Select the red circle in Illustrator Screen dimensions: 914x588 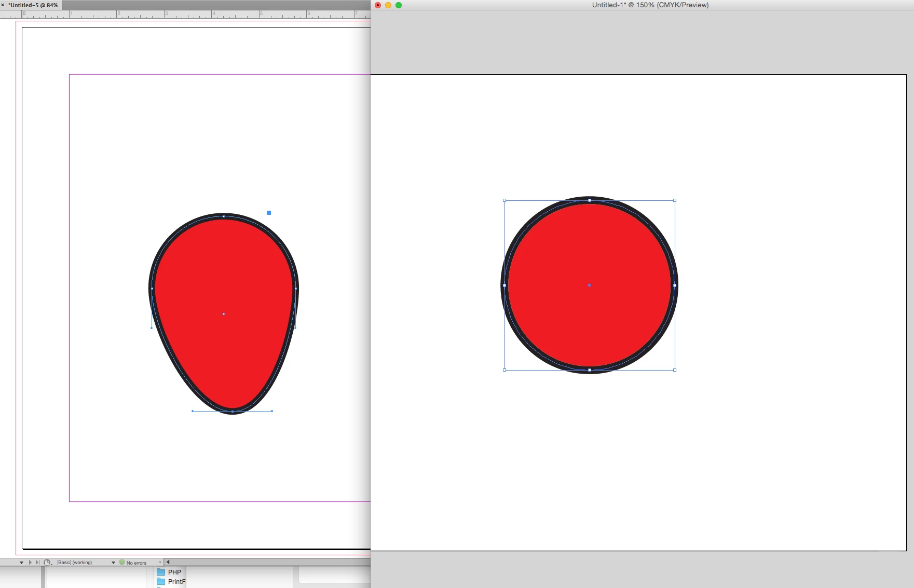(590, 285)
